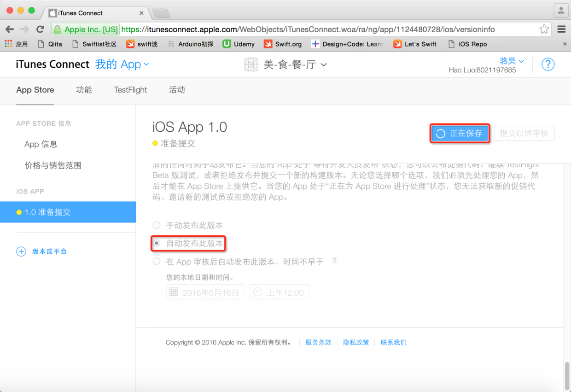Click the small question mark tooltip icon

click(x=335, y=261)
